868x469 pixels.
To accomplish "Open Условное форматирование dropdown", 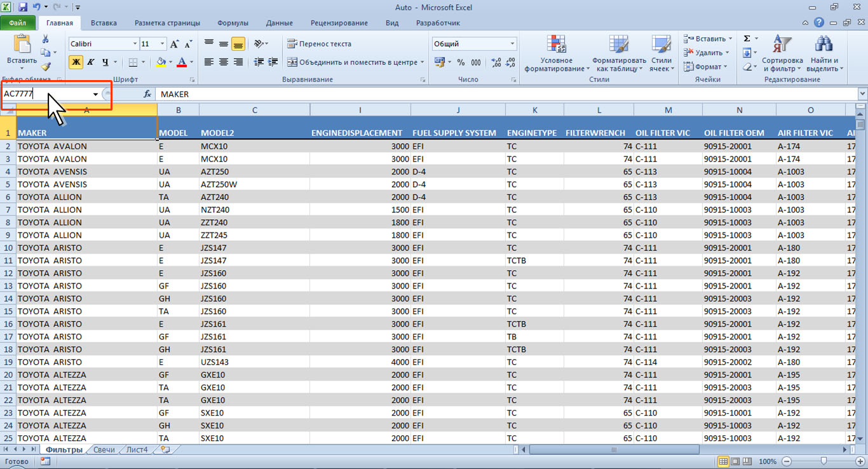I will [557, 53].
